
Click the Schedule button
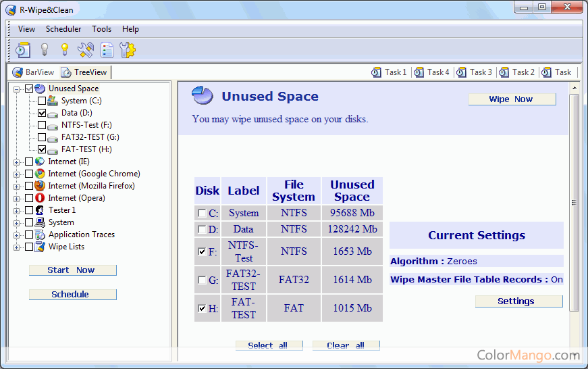(73, 294)
